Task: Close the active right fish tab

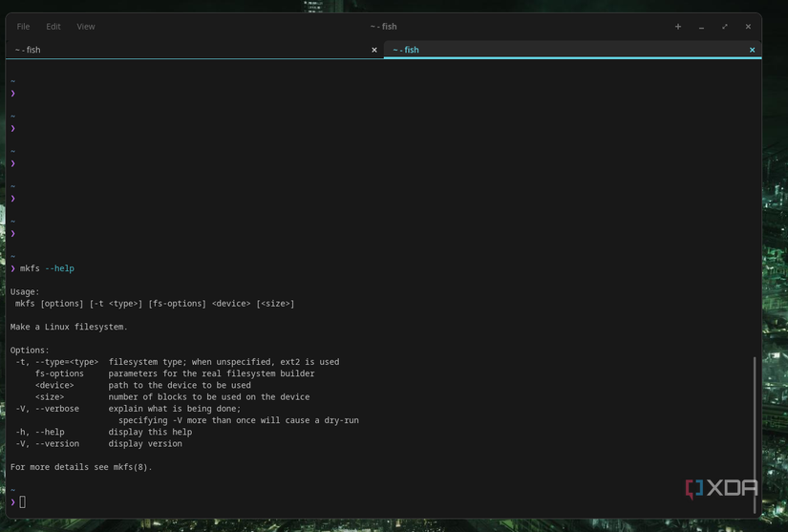Action: pyautogui.click(x=752, y=50)
